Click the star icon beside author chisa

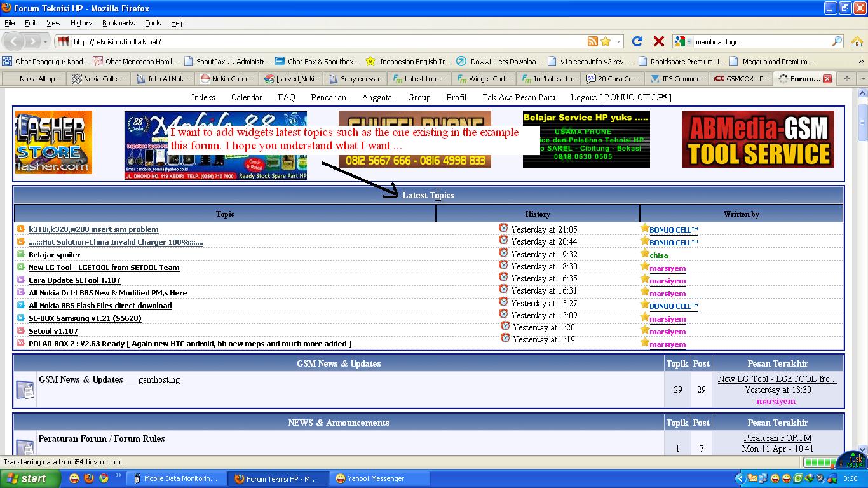click(x=644, y=254)
